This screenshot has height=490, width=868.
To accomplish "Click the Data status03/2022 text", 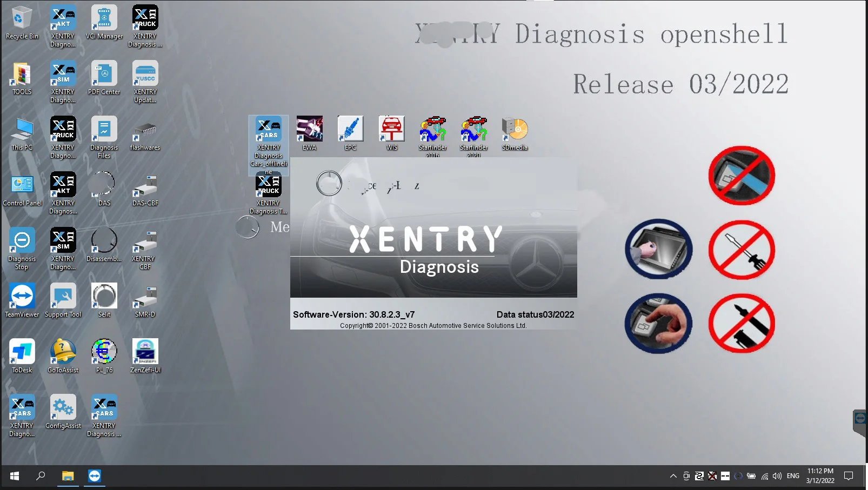I will tap(535, 314).
